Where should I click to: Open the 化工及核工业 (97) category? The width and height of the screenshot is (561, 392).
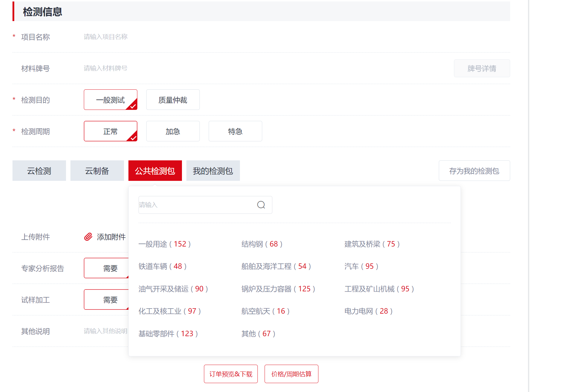170,311
